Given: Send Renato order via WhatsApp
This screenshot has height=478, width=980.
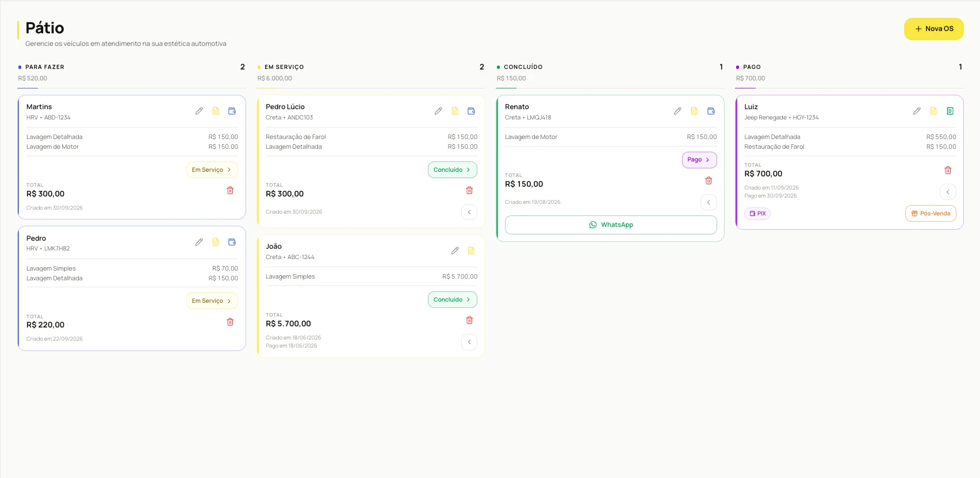Looking at the screenshot, I should click(x=611, y=225).
